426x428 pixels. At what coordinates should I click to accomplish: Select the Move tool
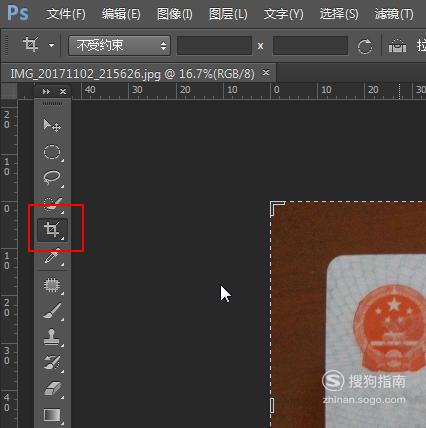tap(52, 125)
